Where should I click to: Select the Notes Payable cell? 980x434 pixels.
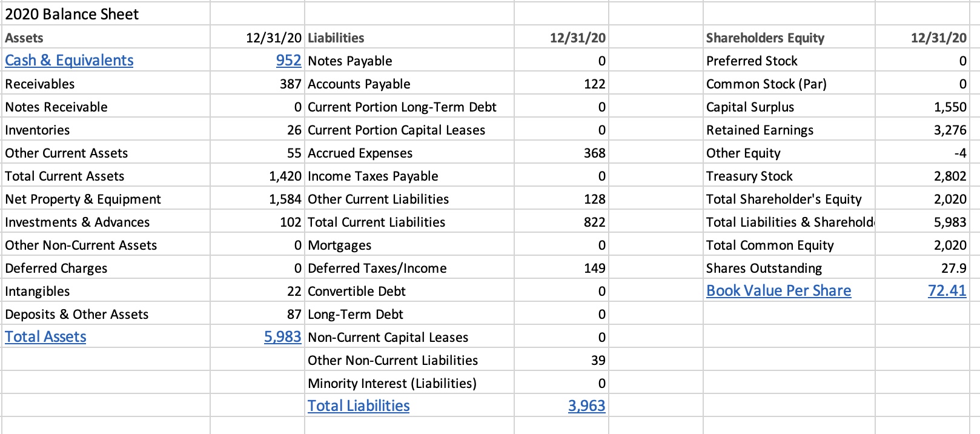click(x=409, y=61)
